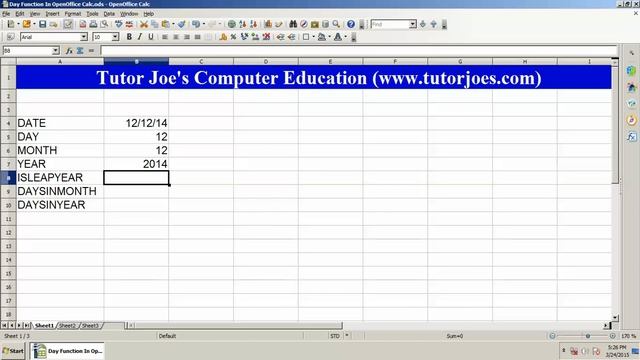Click zoom out minus button

tap(552, 336)
